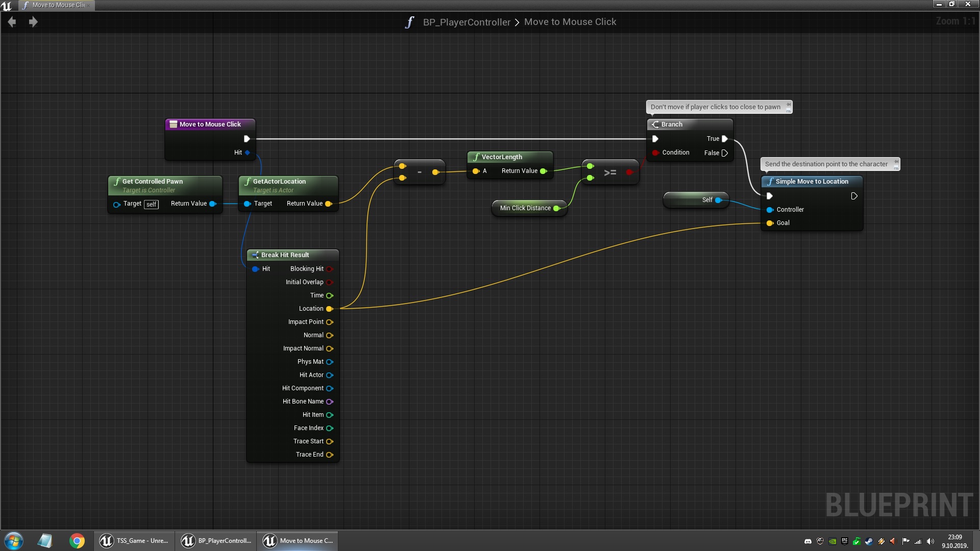Viewport: 980px width, 551px height.
Task: Click the Get Controlled Pawn function icon
Action: coord(116,182)
